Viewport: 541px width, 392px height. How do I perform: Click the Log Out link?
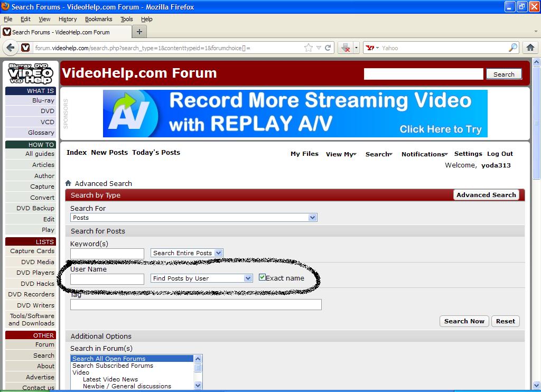[x=500, y=154]
